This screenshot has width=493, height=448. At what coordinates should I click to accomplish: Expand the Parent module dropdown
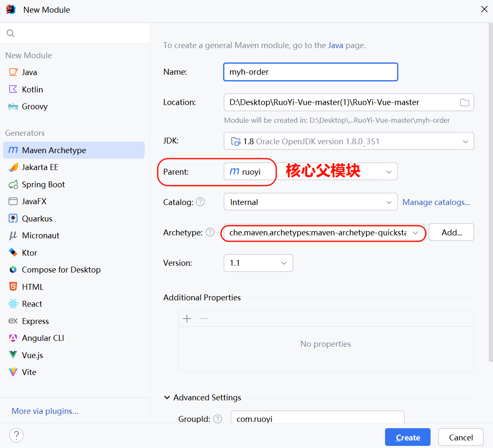pos(388,172)
